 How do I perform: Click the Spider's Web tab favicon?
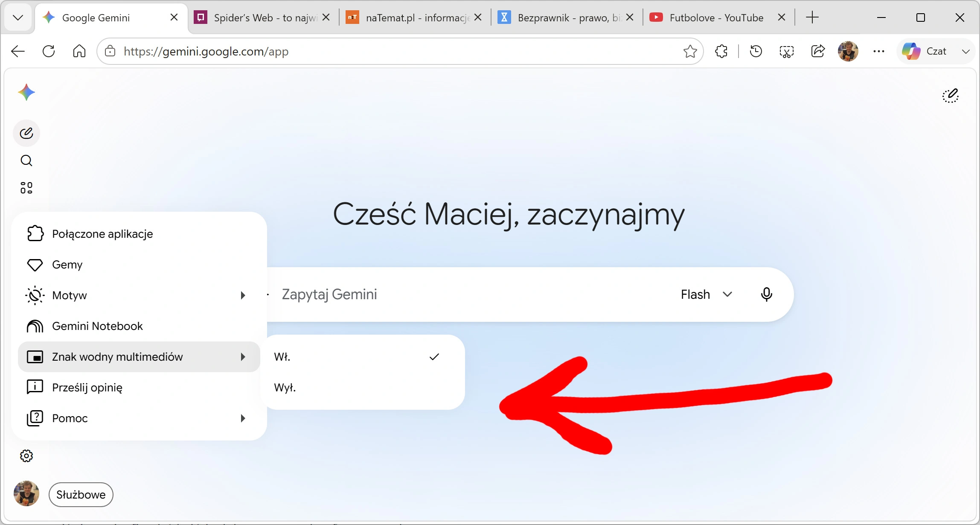(201, 17)
